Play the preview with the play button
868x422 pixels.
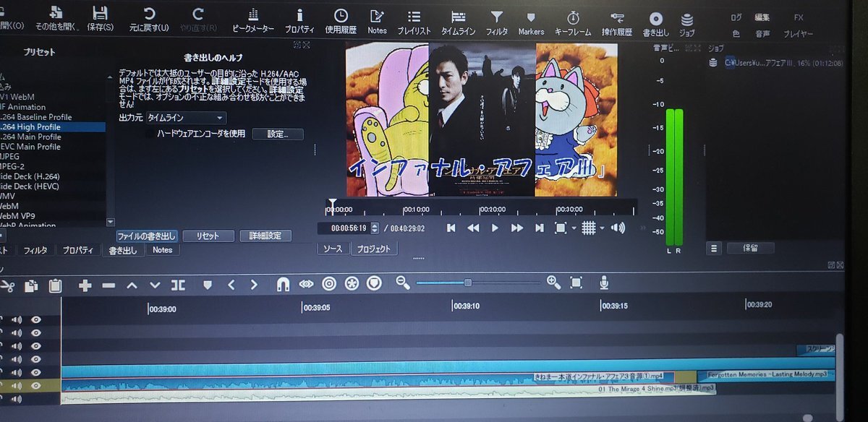[x=495, y=228]
